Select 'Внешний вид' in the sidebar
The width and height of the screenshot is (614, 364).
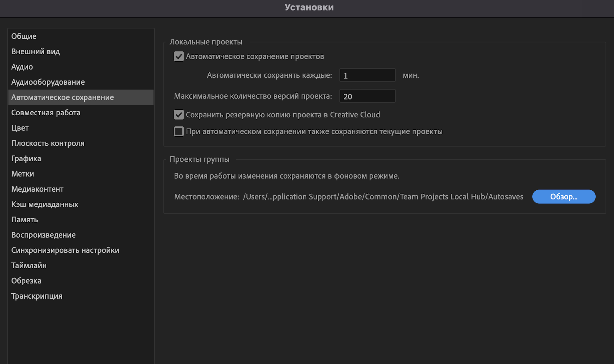36,51
